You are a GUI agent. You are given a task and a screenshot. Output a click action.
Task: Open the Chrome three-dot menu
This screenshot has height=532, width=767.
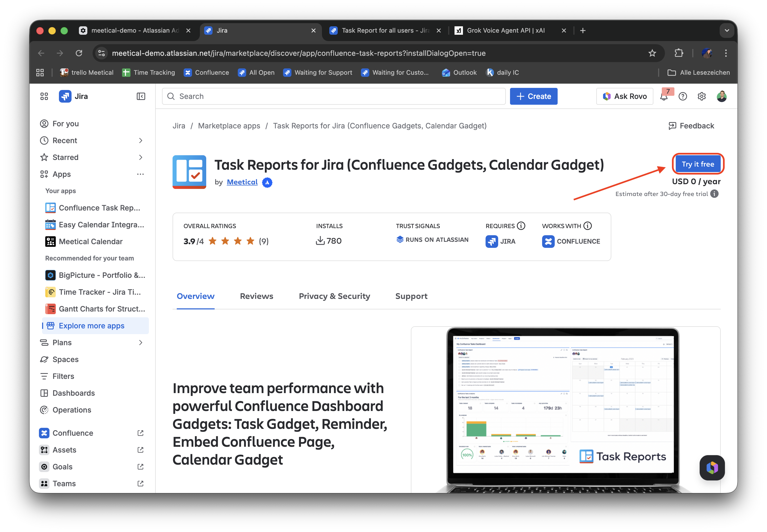[726, 53]
